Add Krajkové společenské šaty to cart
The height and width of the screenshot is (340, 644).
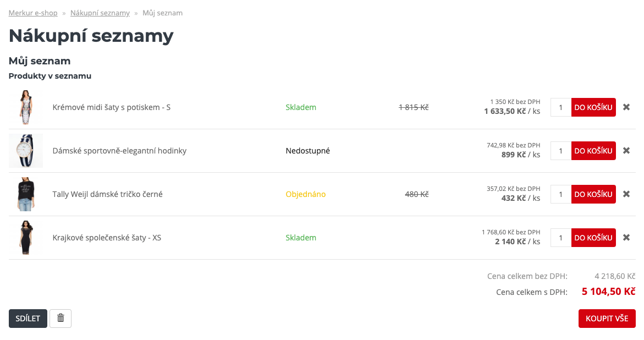point(593,238)
